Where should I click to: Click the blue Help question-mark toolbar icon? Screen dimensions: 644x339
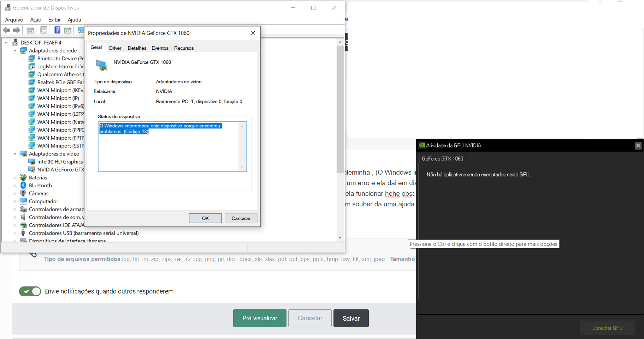[57, 30]
